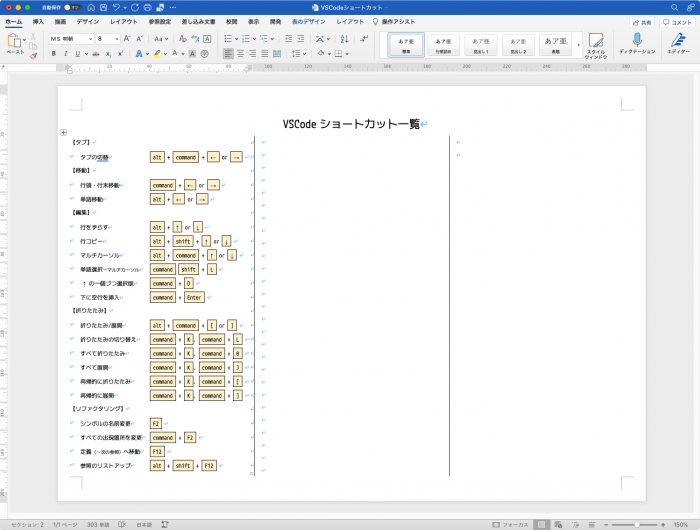Viewport: 700px width, 530px height.
Task: Switch to Focus mode in the status bar
Action: click(510, 524)
